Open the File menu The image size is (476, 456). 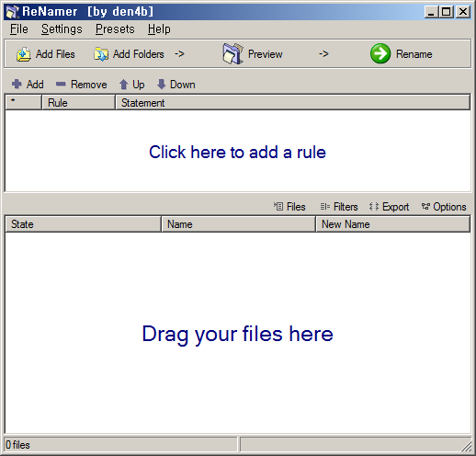pos(19,29)
